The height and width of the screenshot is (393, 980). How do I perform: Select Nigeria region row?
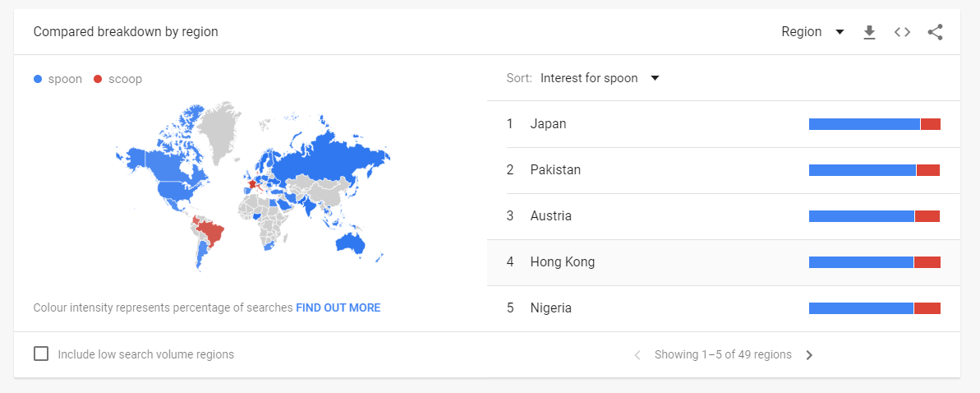tap(724, 308)
